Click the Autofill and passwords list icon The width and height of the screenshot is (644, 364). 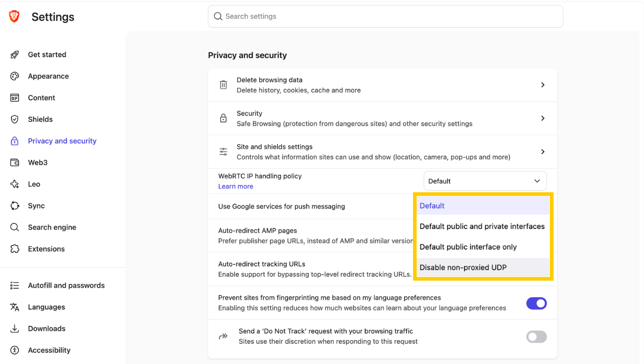(x=14, y=286)
